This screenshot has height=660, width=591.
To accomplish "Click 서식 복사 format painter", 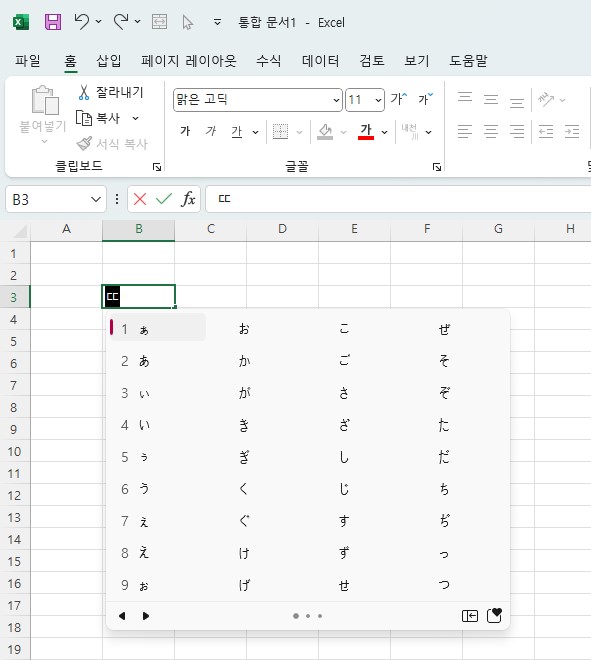I will coord(112,144).
